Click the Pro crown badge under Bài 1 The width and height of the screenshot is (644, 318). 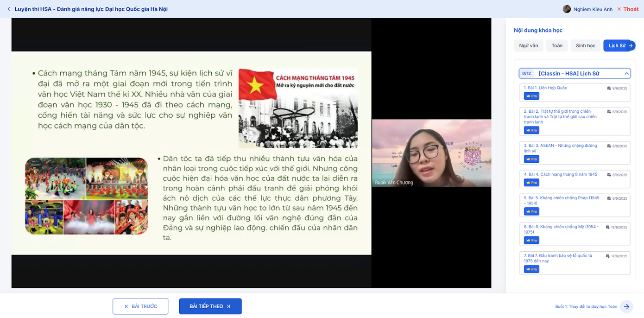point(531,96)
